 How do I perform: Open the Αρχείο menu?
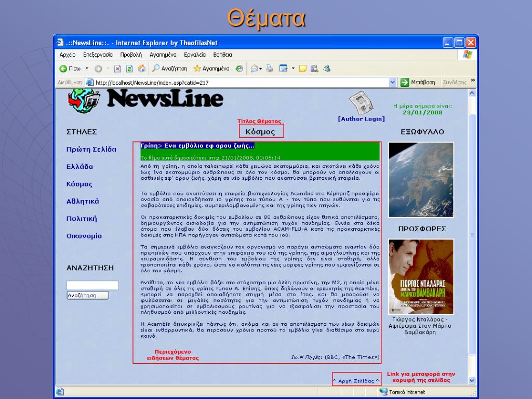[x=68, y=55]
